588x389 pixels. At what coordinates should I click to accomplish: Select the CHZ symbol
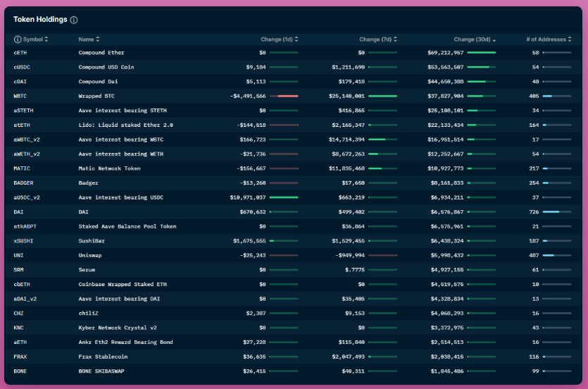[x=18, y=313]
